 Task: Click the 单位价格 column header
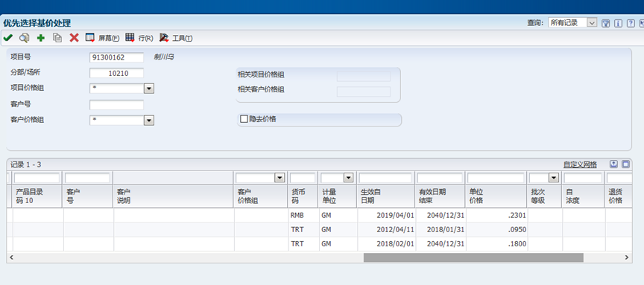[496, 196]
